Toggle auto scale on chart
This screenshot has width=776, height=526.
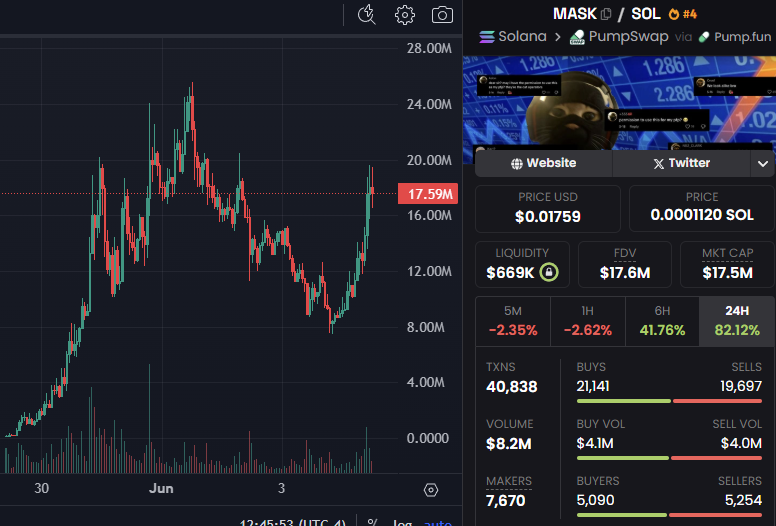point(438,523)
